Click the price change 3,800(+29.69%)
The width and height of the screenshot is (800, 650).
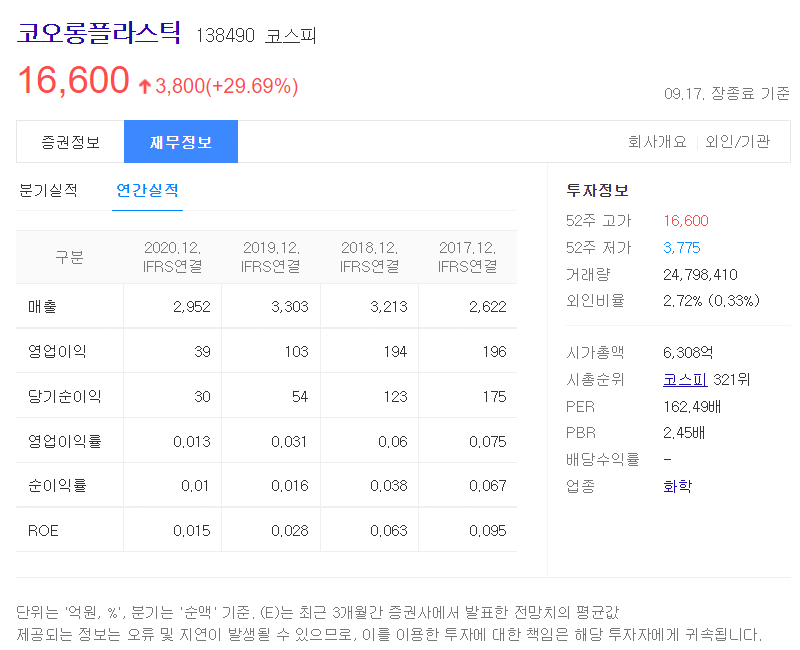tap(227, 86)
